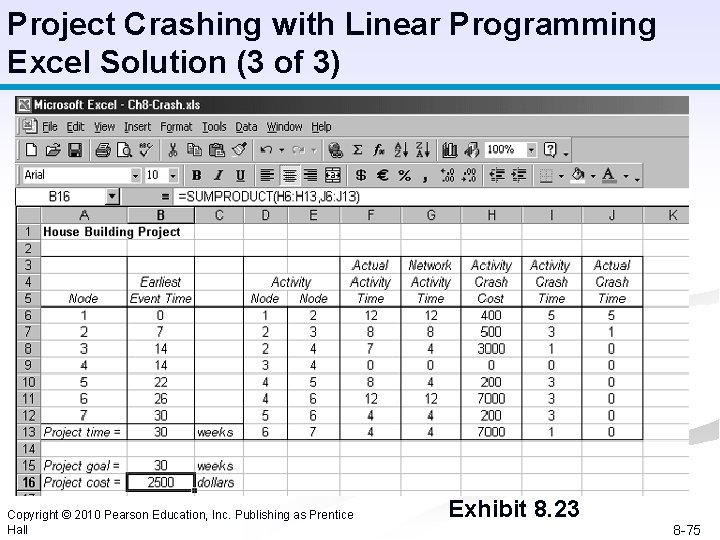This screenshot has height=540, width=720.
Task: Open the Arial font name dropdown
Action: (135, 175)
